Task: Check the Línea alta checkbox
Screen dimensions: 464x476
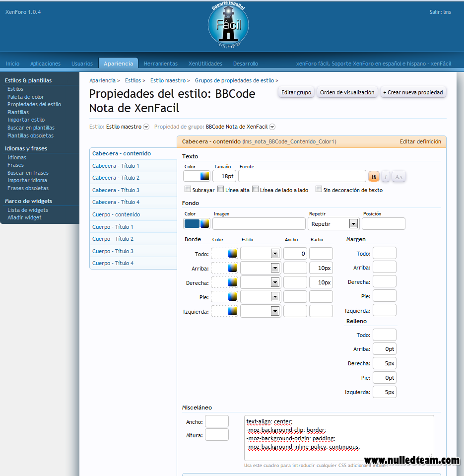Action: [x=221, y=189]
